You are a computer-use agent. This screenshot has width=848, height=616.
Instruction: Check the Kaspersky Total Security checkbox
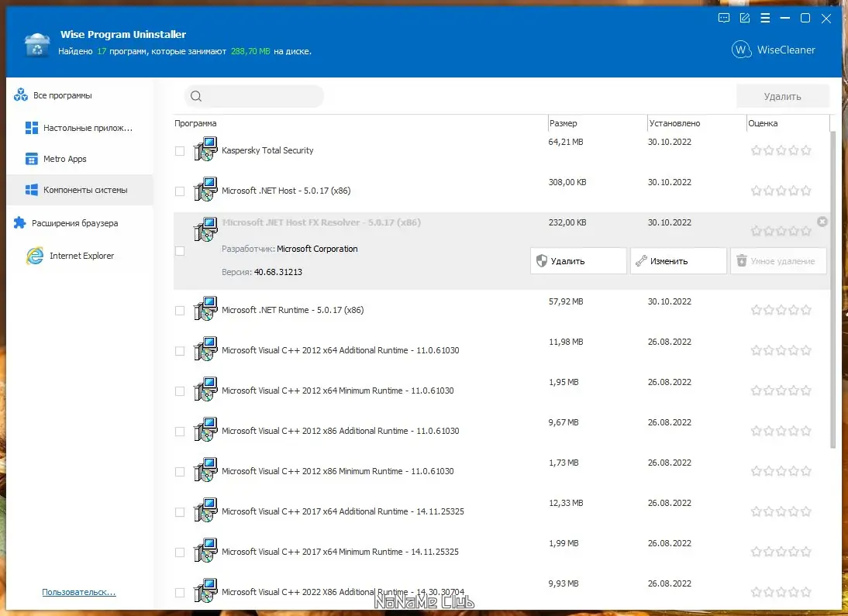tap(180, 151)
